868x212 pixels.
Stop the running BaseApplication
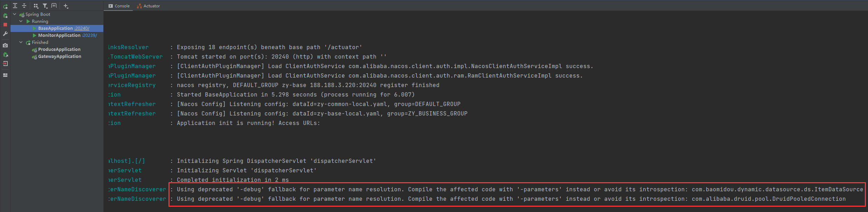pyautogui.click(x=5, y=24)
